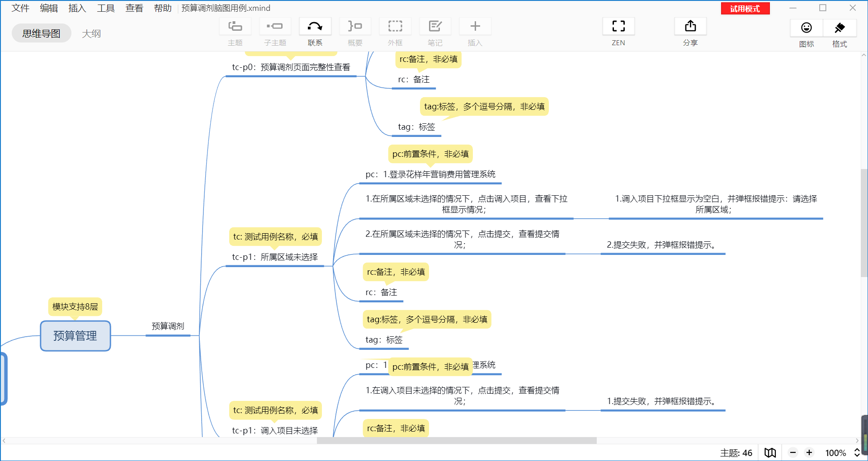Open the 查看 menu
The width and height of the screenshot is (868, 461).
(x=134, y=8)
